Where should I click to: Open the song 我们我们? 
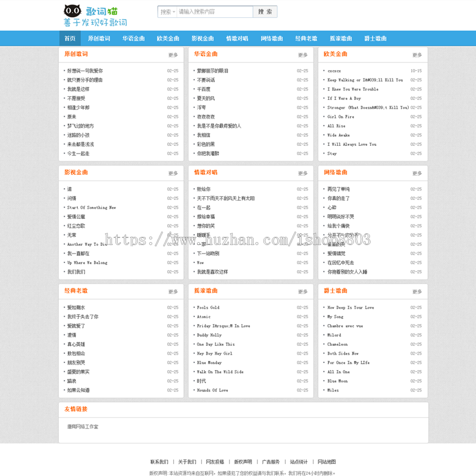coord(76,272)
